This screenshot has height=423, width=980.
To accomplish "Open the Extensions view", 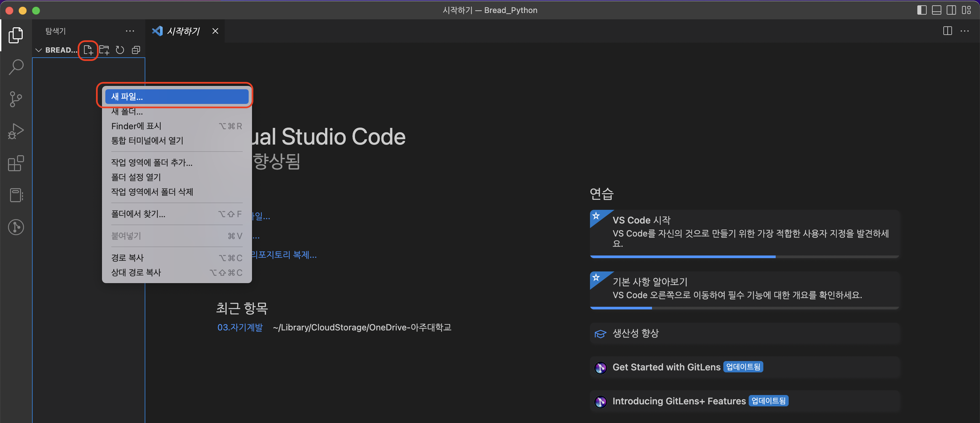I will pyautogui.click(x=16, y=164).
